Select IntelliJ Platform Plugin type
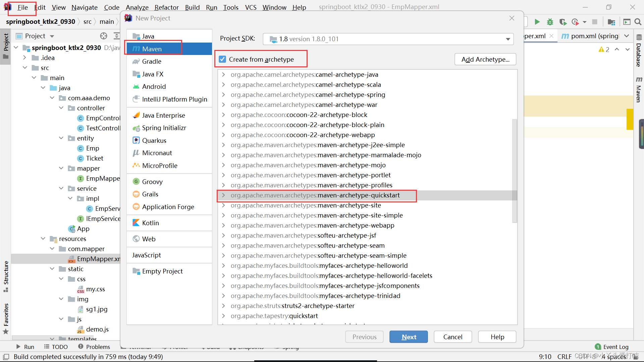The height and width of the screenshot is (362, 644). point(169,99)
